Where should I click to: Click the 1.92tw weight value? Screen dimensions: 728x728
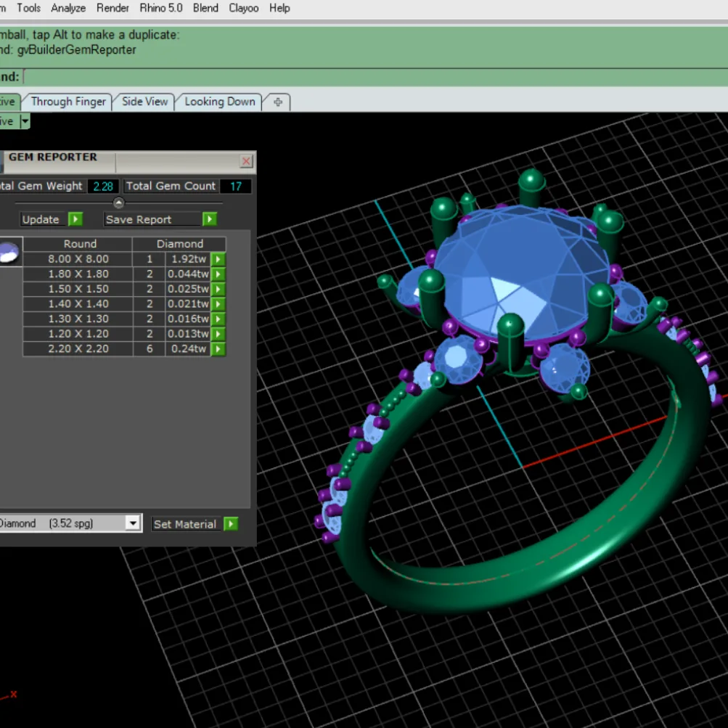click(x=188, y=259)
